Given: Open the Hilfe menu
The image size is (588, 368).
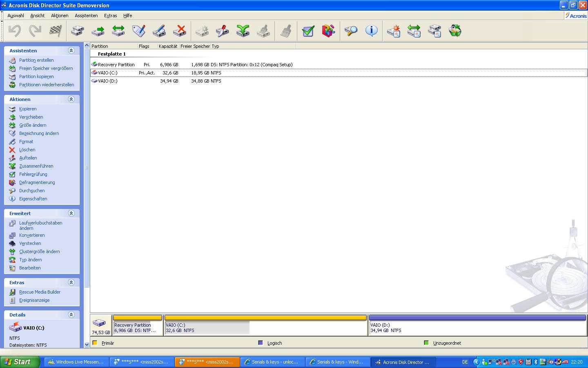Looking at the screenshot, I should tap(128, 16).
